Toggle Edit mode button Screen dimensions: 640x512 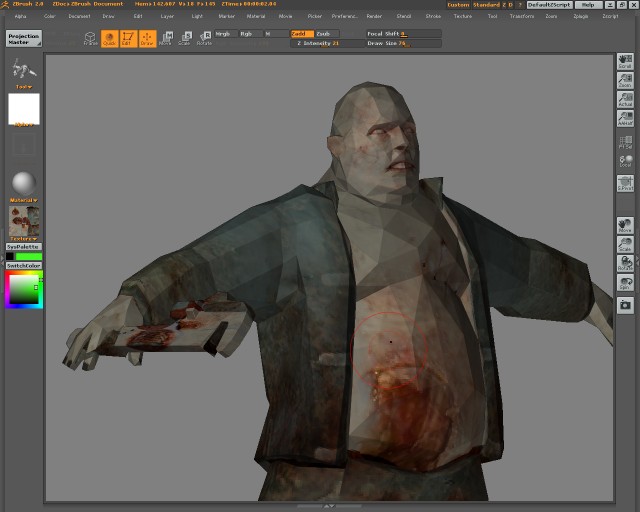click(128, 38)
